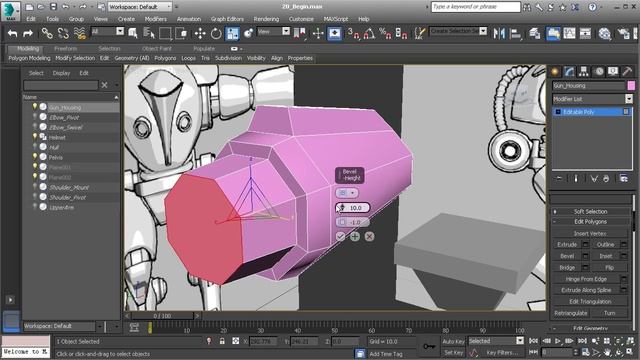This screenshot has height=360, width=640.
Task: Cancel the bevel caddy with X
Action: tap(369, 236)
